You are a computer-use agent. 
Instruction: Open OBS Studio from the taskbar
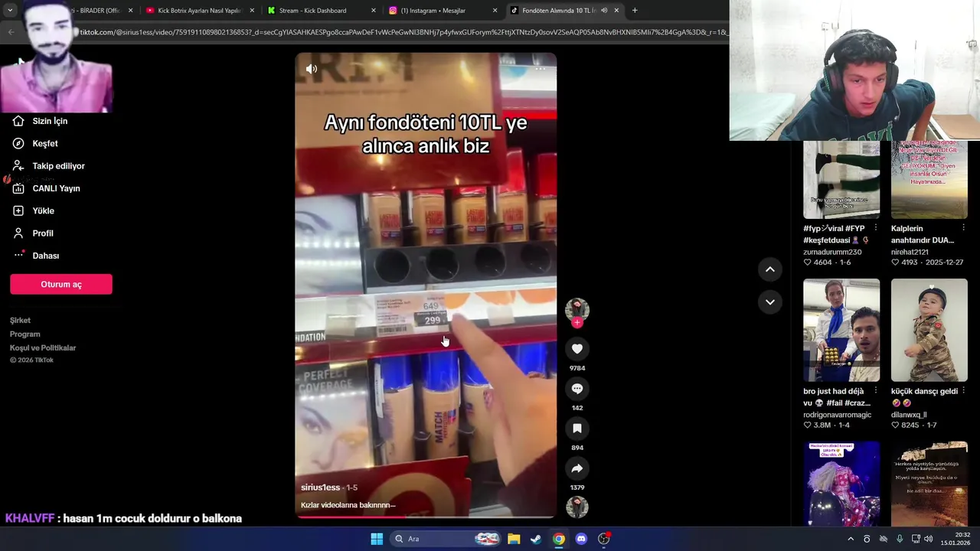coord(604,539)
